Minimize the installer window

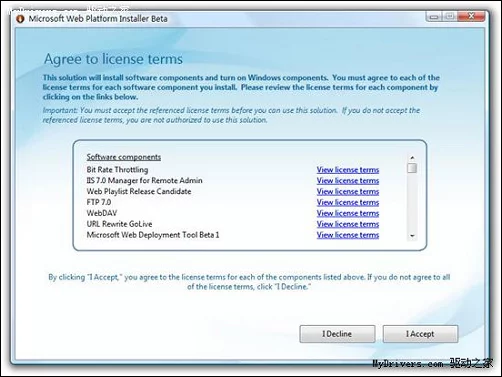(x=434, y=16)
